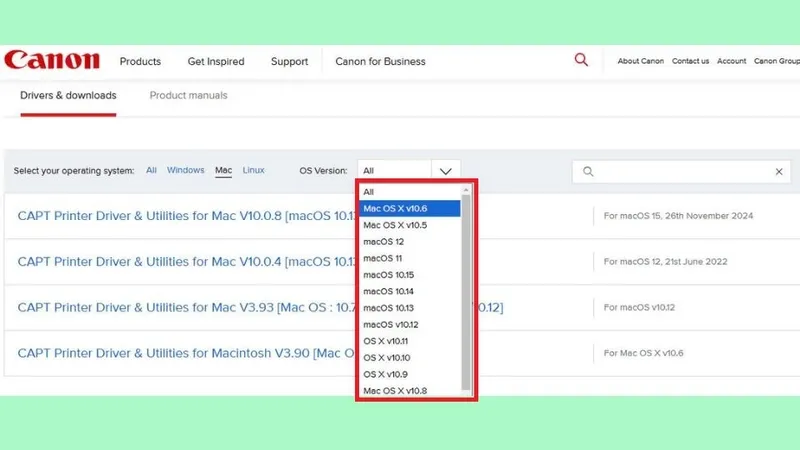Clear search field with X icon
The image size is (800, 450).
click(779, 172)
